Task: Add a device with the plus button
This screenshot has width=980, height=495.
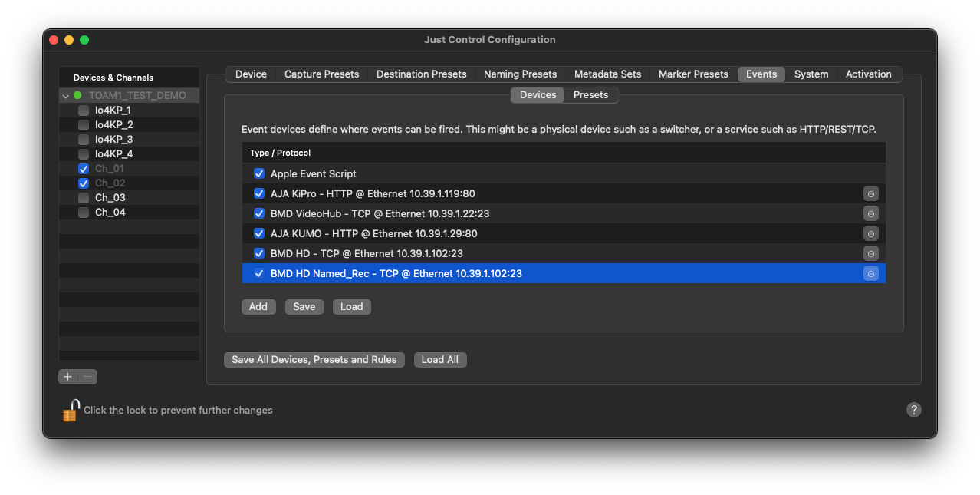Action: click(x=68, y=377)
